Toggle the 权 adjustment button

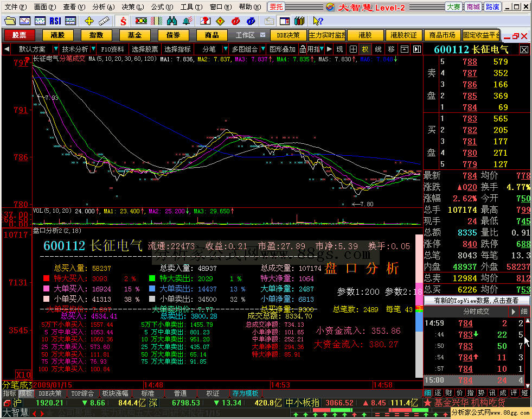point(365,49)
